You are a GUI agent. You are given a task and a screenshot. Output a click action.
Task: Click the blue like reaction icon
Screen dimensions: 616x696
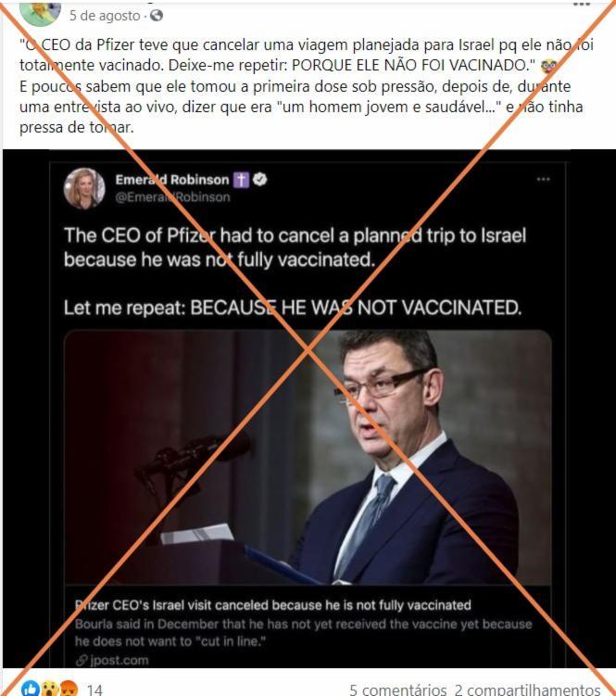[x=31, y=688]
